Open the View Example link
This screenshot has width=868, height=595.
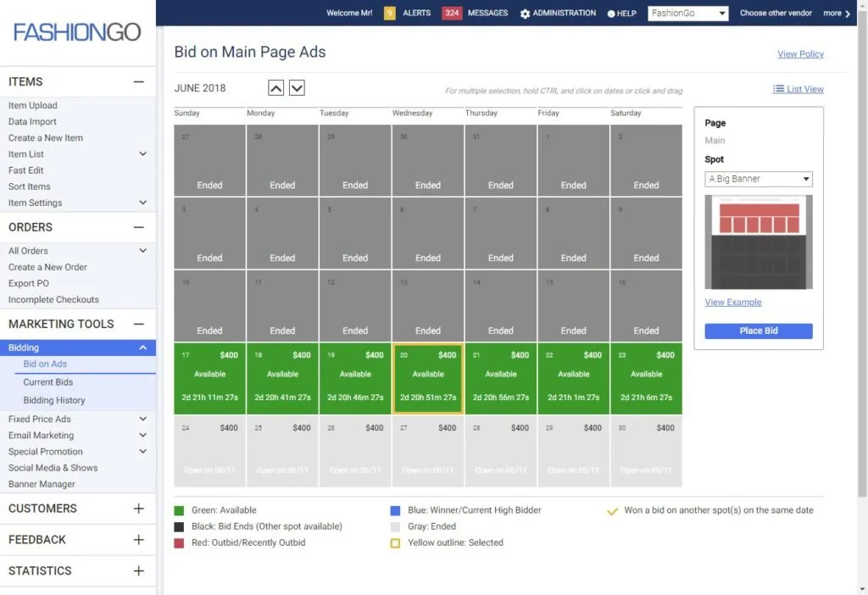pos(733,302)
